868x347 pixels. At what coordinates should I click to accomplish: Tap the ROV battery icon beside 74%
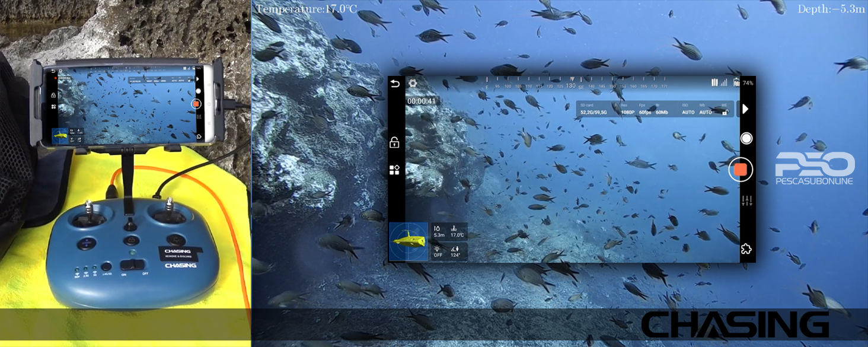[x=736, y=83]
